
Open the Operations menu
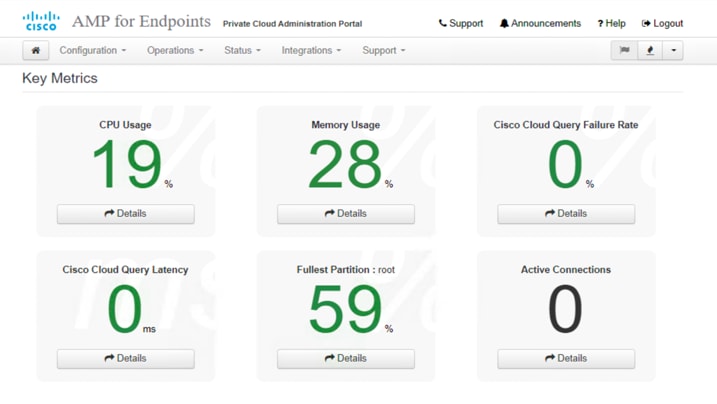[175, 50]
